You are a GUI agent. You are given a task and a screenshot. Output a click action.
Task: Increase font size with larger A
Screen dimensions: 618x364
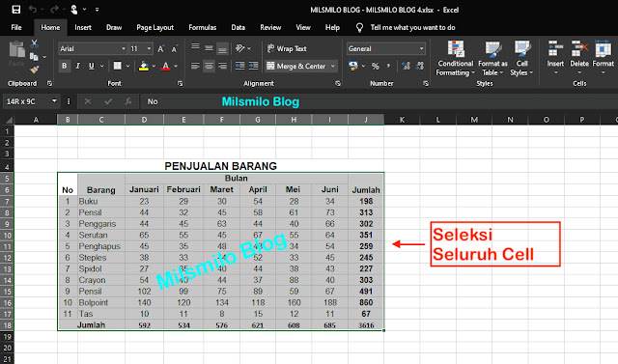(x=161, y=49)
